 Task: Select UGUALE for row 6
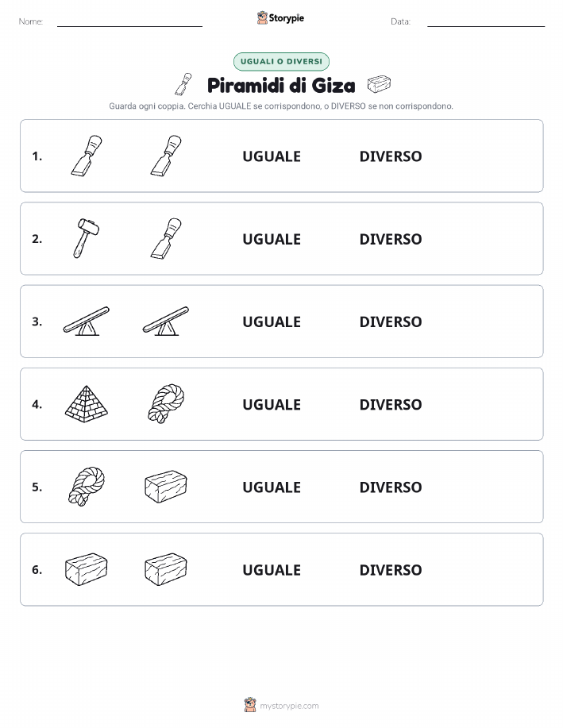coord(272,570)
